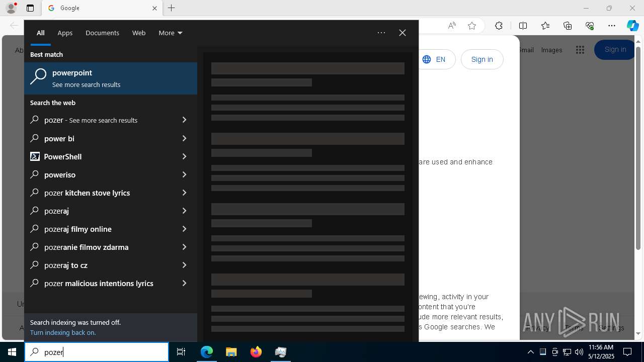The image size is (644, 362).
Task: Select the 'poweriso' web suggestion
Action: click(60, 174)
